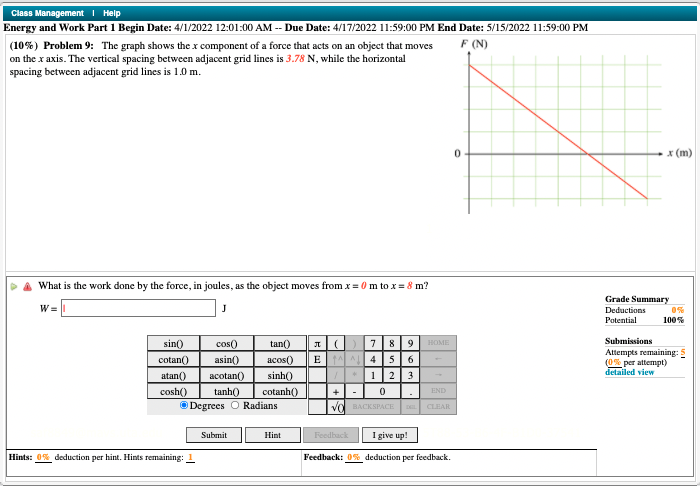
Task: Submit the answer
Action: click(214, 435)
